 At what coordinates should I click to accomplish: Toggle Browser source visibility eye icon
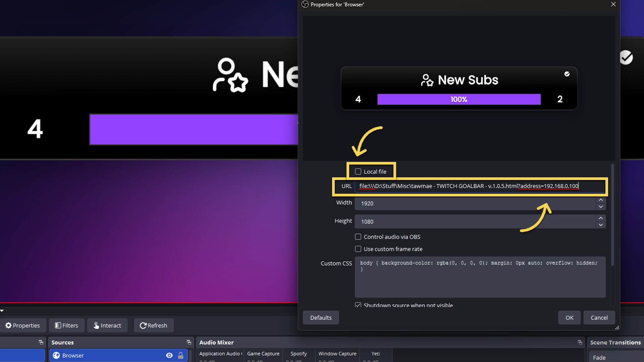click(x=169, y=356)
